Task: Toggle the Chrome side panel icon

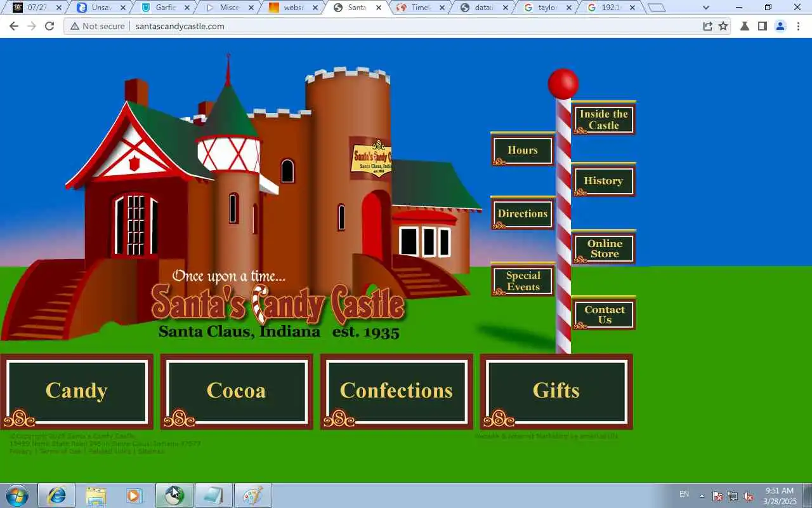Action: tap(763, 26)
